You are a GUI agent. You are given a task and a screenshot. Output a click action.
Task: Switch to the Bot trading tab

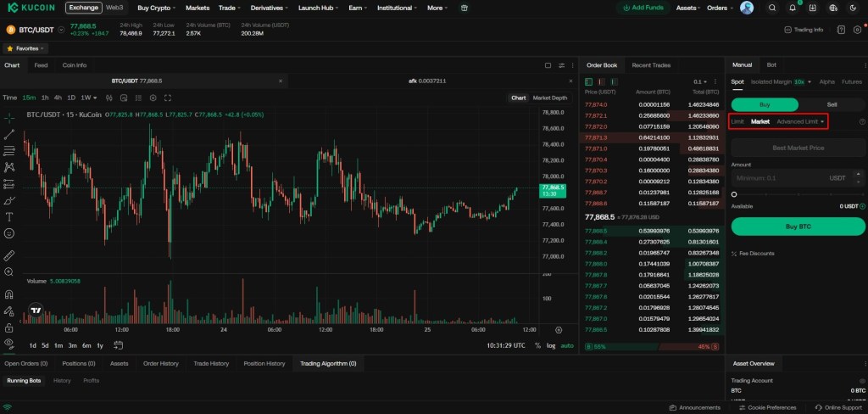tap(771, 64)
